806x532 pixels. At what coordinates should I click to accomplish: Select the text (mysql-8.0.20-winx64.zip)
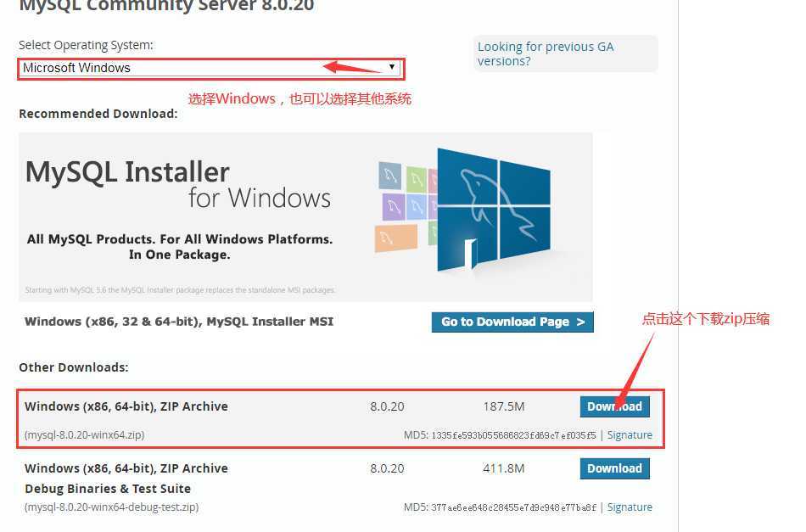pyautogui.click(x=84, y=435)
